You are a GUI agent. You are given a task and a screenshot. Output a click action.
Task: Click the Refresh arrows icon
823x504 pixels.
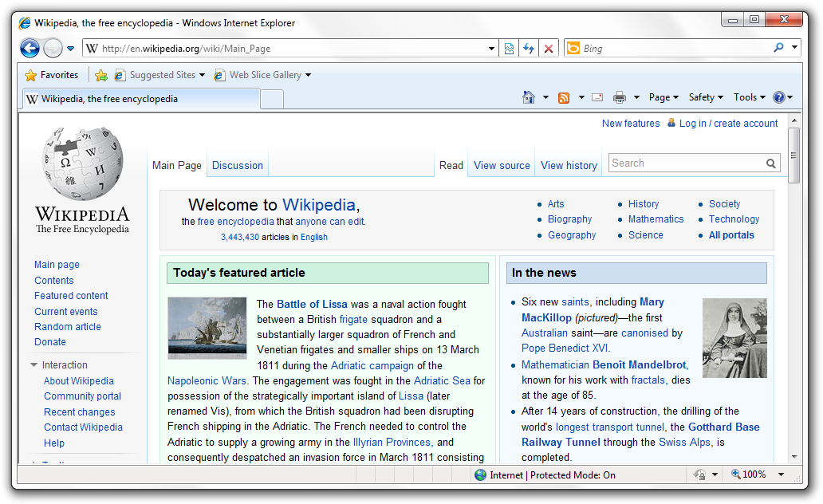pyautogui.click(x=529, y=49)
